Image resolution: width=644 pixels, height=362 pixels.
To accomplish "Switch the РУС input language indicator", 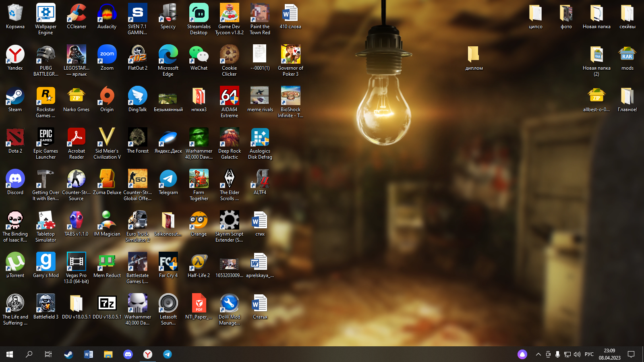I will tap(589, 354).
